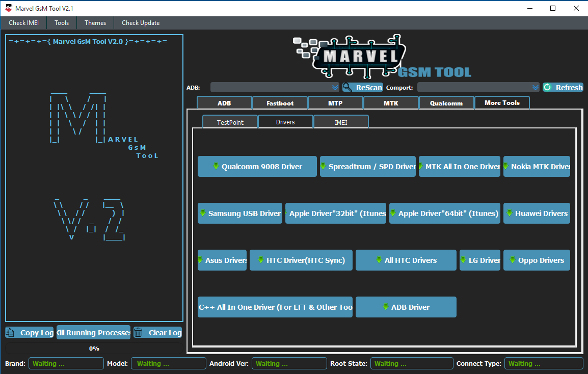The image size is (588, 374).
Task: Switch to the MTP tab
Action: pyautogui.click(x=335, y=103)
